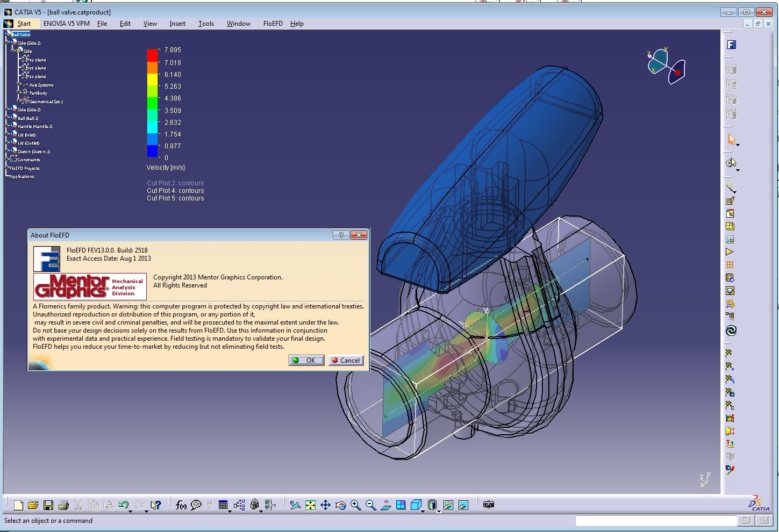Click the red swatch in velocity legend
The height and width of the screenshot is (532, 779).
(x=153, y=55)
